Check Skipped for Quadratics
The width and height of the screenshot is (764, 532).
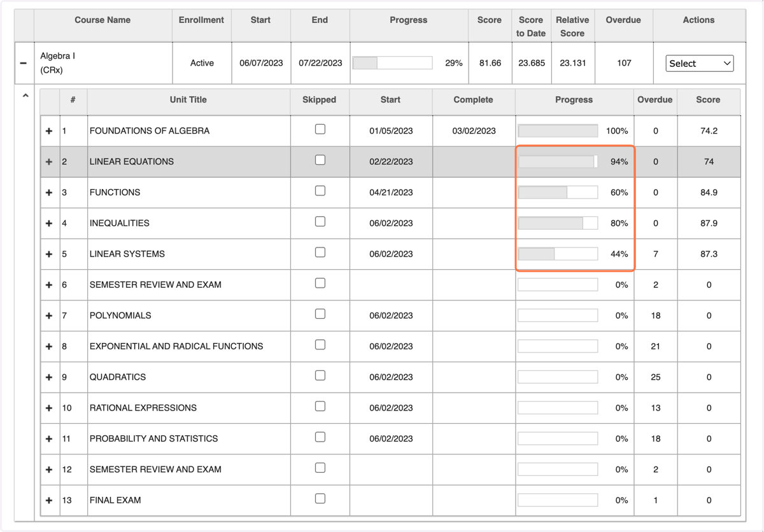pyautogui.click(x=320, y=375)
